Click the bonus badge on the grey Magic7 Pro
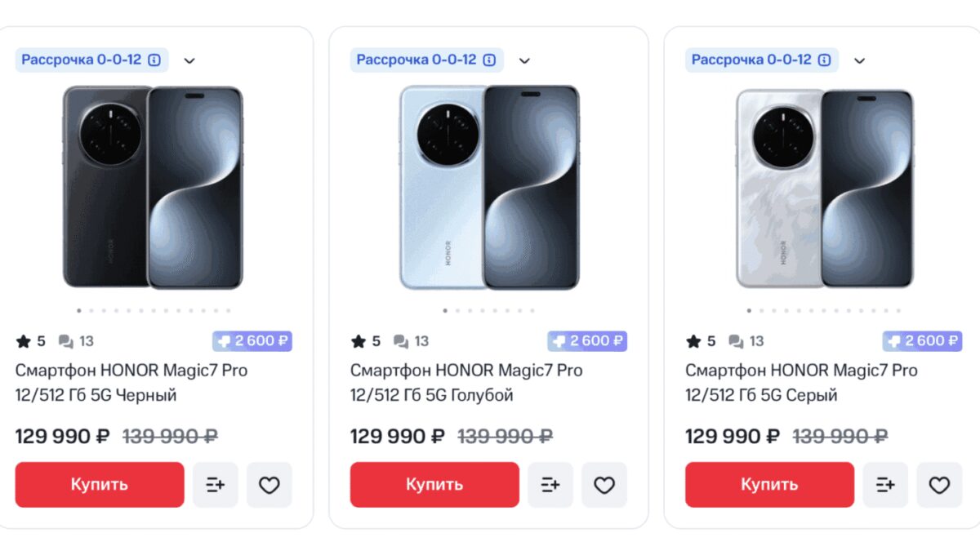 click(922, 341)
